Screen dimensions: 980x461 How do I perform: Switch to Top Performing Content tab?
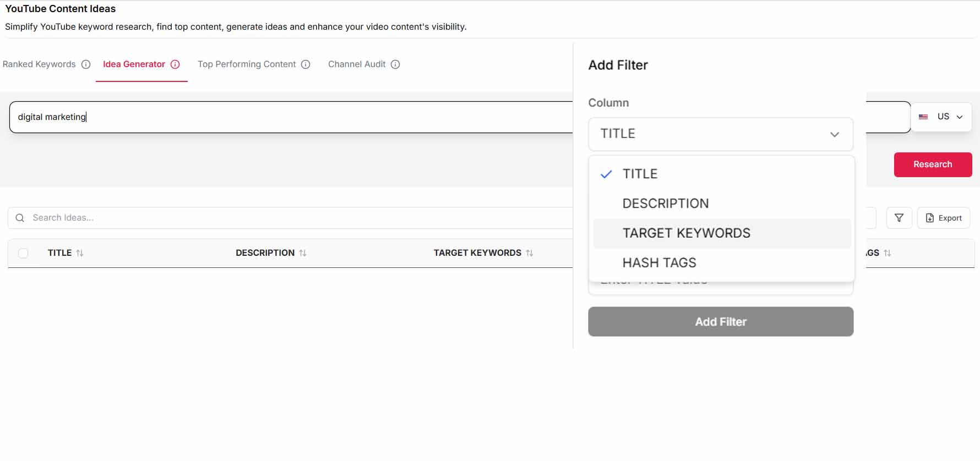tap(247, 64)
